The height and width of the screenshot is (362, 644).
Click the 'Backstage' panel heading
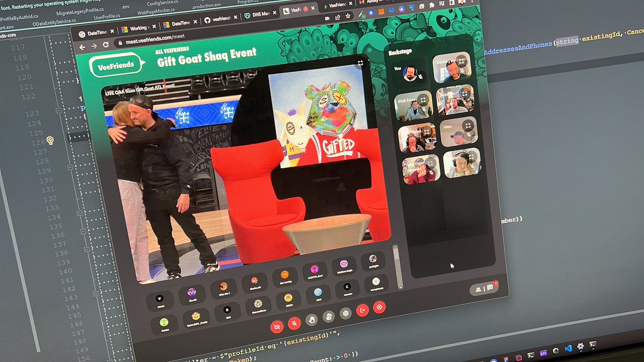coord(400,53)
